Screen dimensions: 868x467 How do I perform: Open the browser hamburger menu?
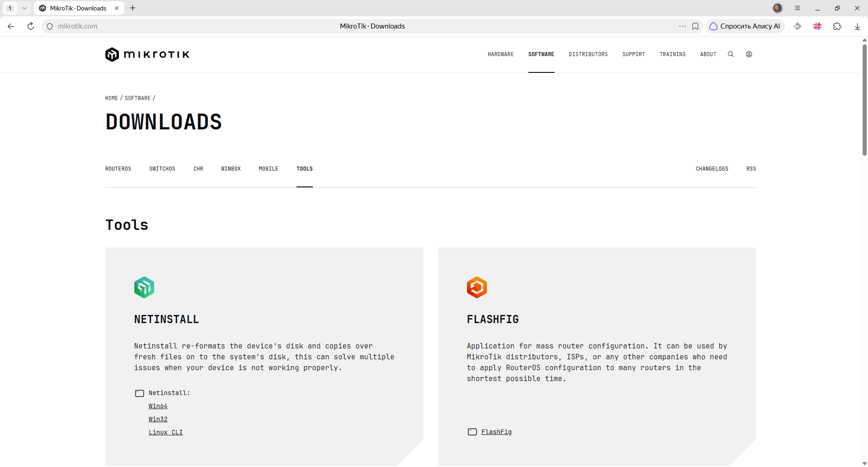797,8
